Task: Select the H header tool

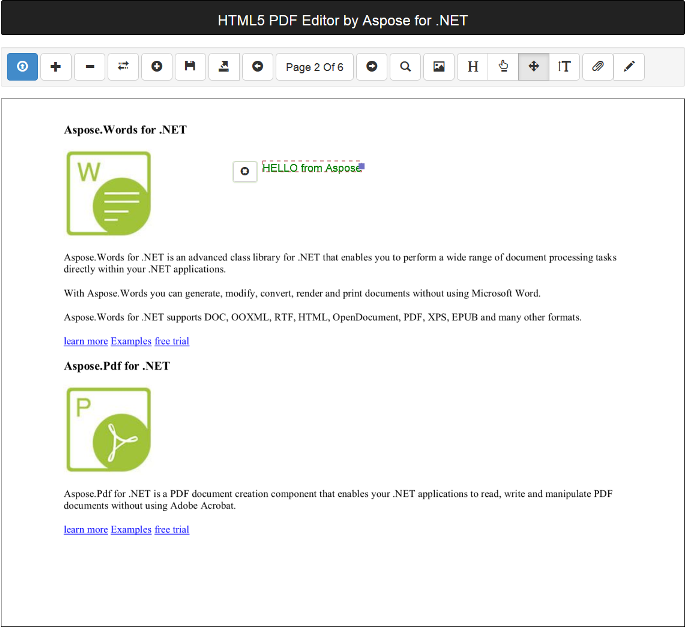Action: pyautogui.click(x=472, y=67)
